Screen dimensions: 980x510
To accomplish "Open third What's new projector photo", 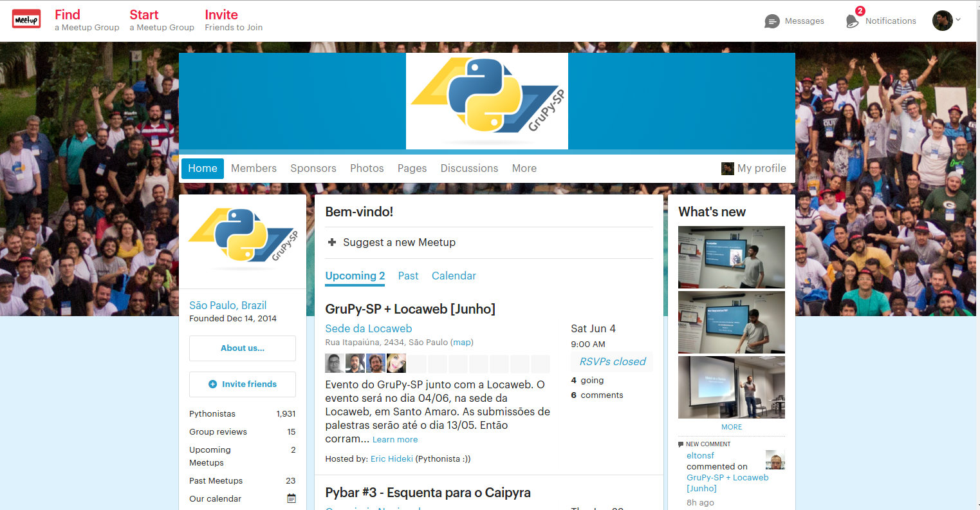I will coord(732,387).
